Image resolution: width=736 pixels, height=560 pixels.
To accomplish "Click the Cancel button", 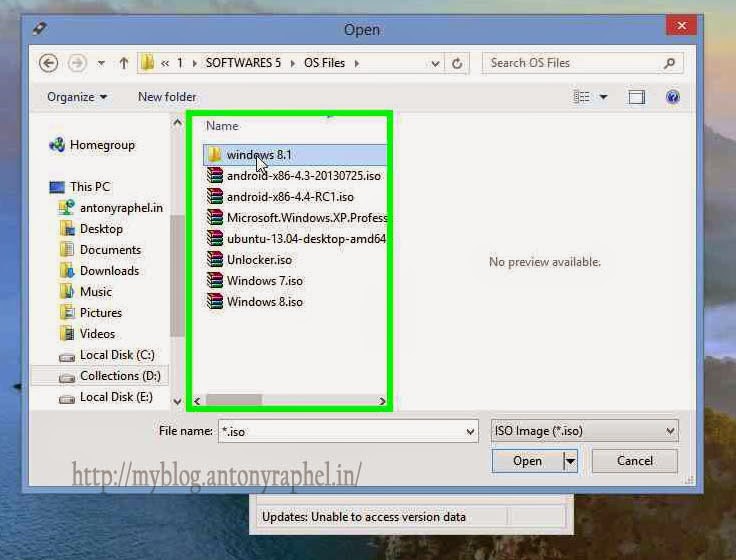I will (x=635, y=461).
